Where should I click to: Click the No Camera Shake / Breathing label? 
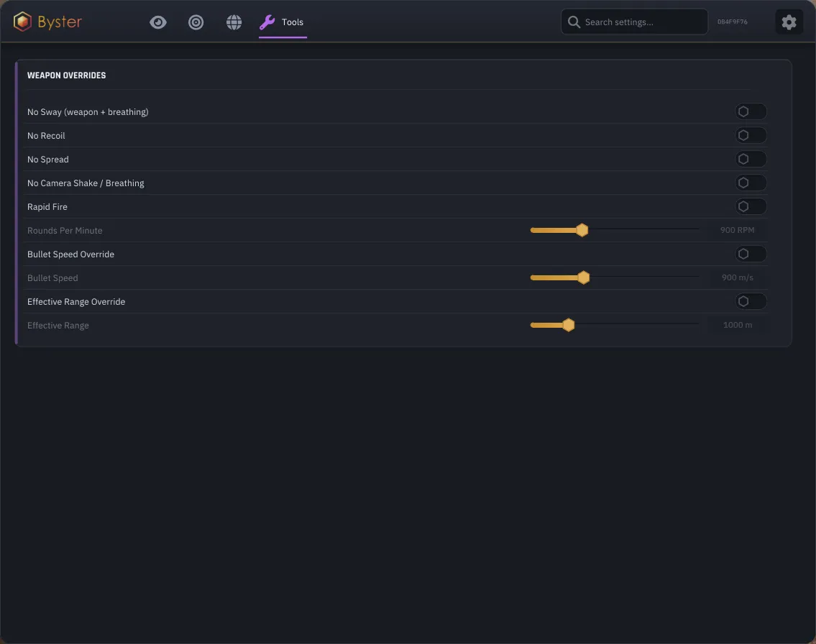pos(86,183)
